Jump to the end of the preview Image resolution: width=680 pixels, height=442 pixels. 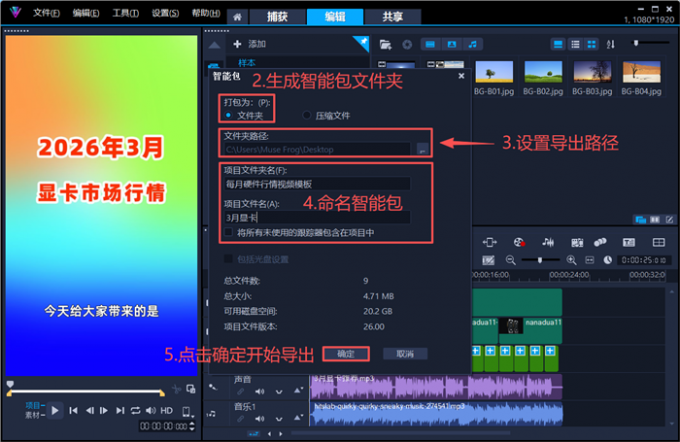[120, 410]
